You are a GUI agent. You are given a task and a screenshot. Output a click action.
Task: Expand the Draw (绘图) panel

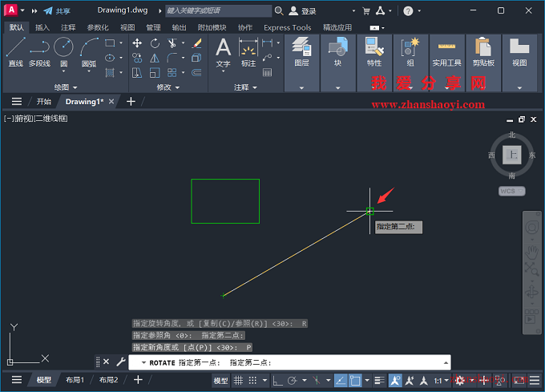coord(66,87)
